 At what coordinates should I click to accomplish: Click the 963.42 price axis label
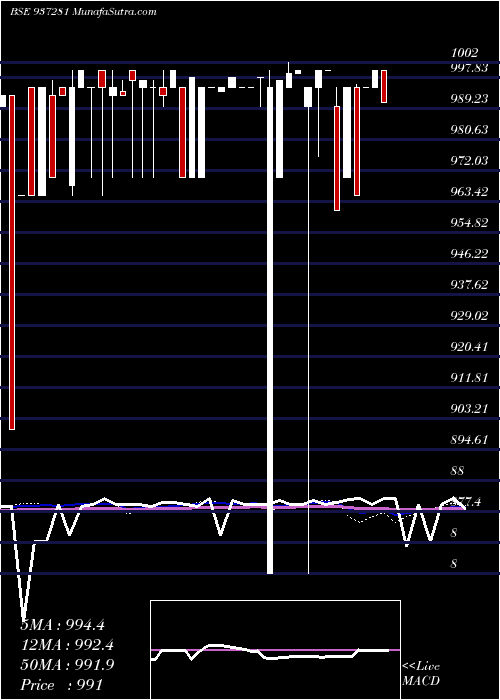click(x=470, y=192)
